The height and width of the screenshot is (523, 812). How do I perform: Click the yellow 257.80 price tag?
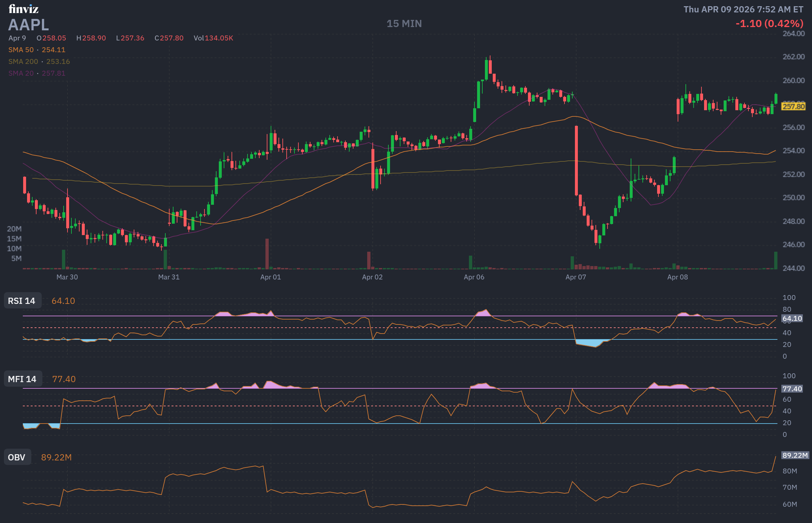(x=793, y=106)
